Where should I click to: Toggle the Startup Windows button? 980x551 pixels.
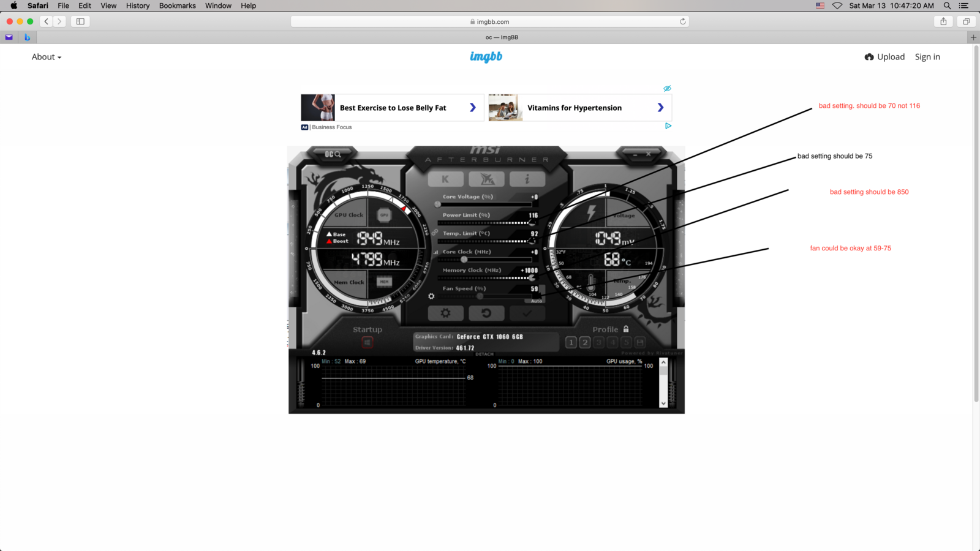(367, 342)
